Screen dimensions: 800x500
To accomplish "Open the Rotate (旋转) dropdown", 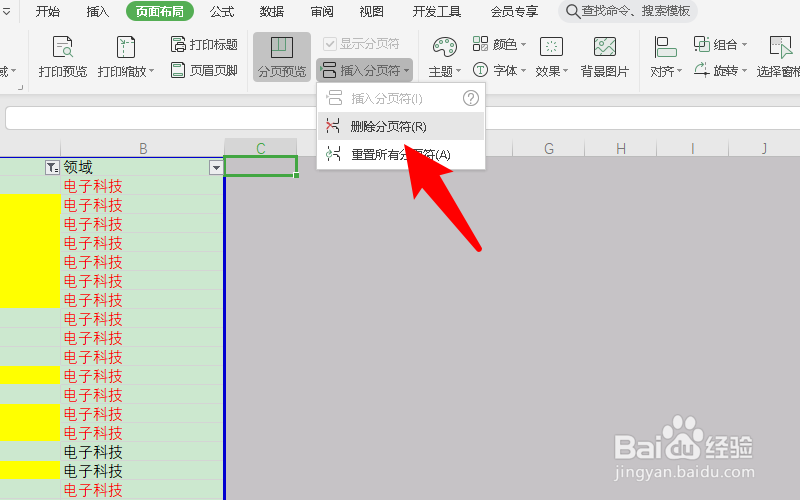I will pos(720,70).
